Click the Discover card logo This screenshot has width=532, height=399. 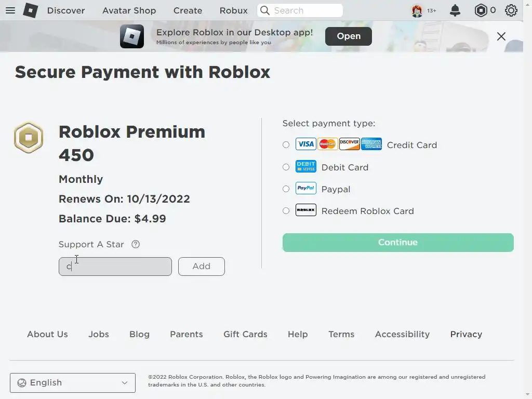click(x=350, y=144)
